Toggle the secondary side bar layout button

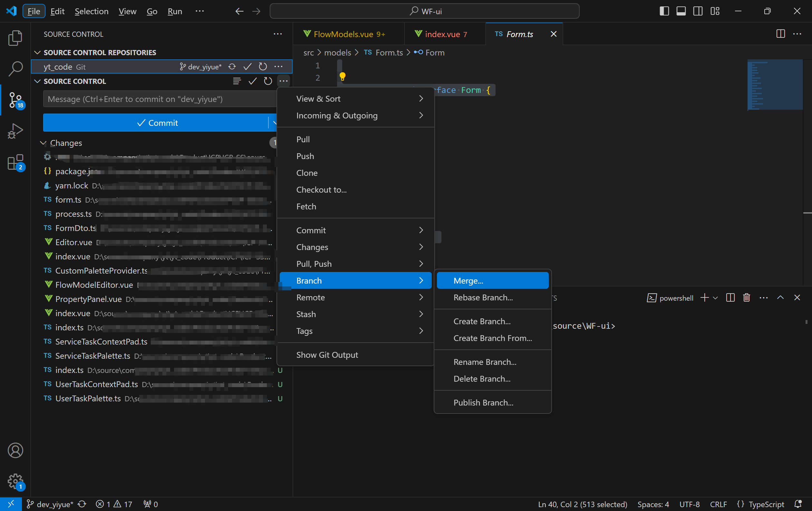point(698,11)
